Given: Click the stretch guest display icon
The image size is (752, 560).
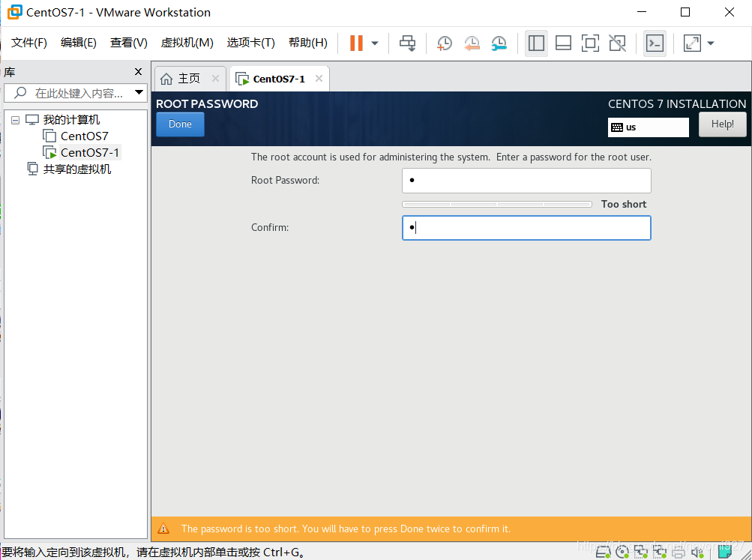Looking at the screenshot, I should point(692,43).
